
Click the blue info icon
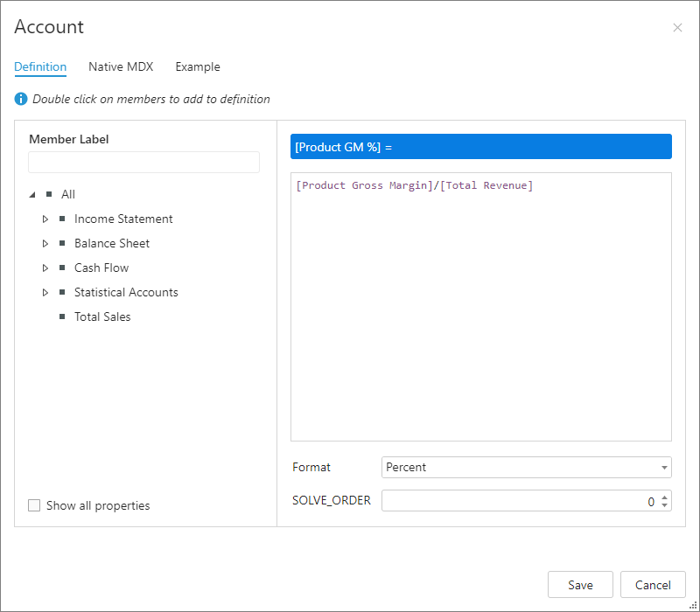21,99
